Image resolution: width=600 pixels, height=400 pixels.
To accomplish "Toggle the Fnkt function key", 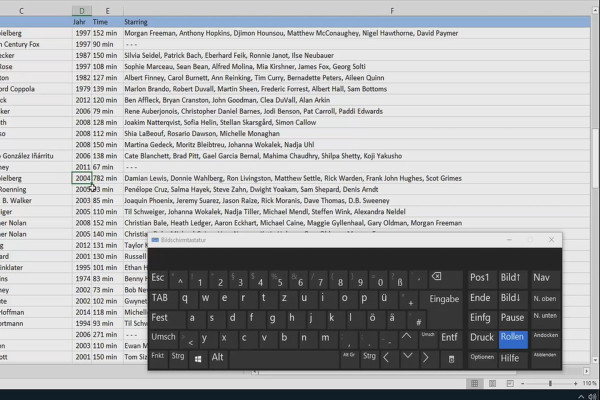I will point(158,358).
